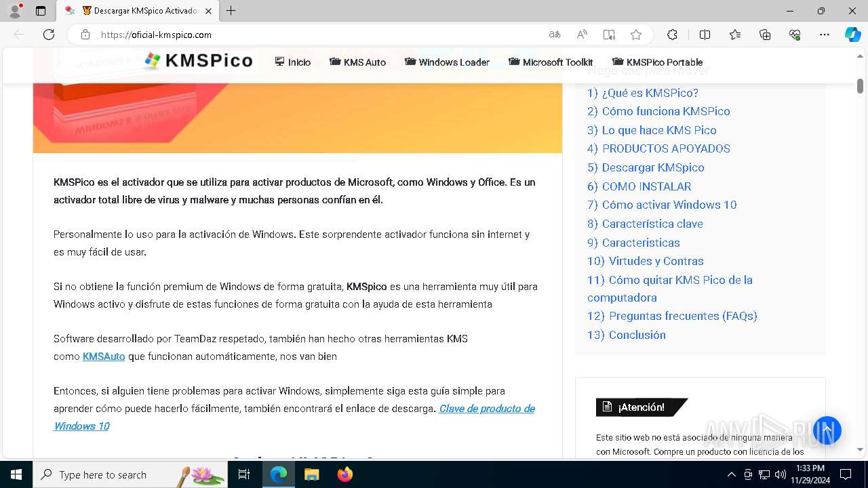Toggle split screen icon

(705, 35)
